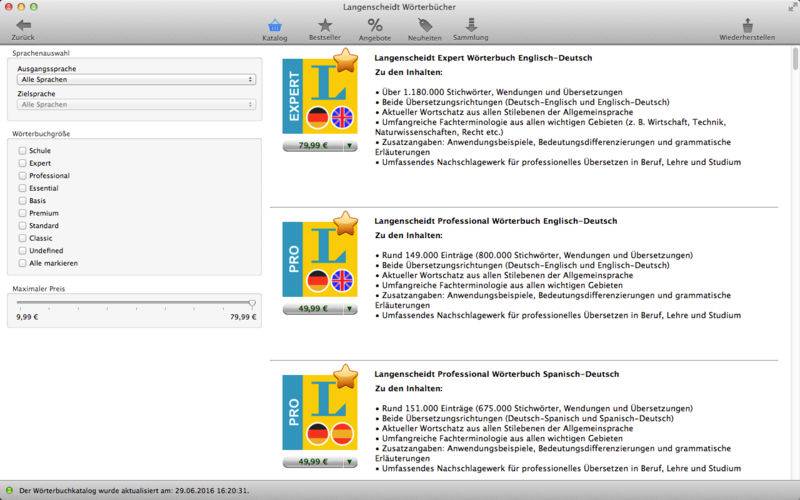Click the Maximaler Preis section heading
This screenshot has height=500, width=800.
(x=39, y=289)
